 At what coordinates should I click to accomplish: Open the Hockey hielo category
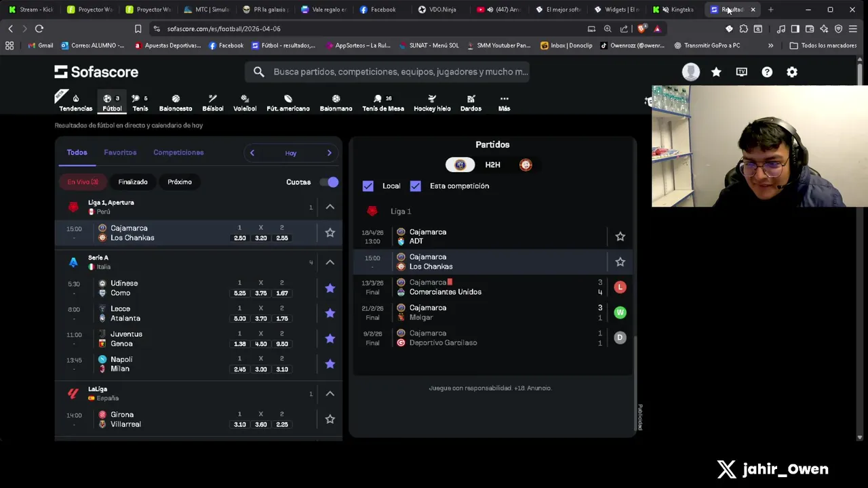click(432, 103)
